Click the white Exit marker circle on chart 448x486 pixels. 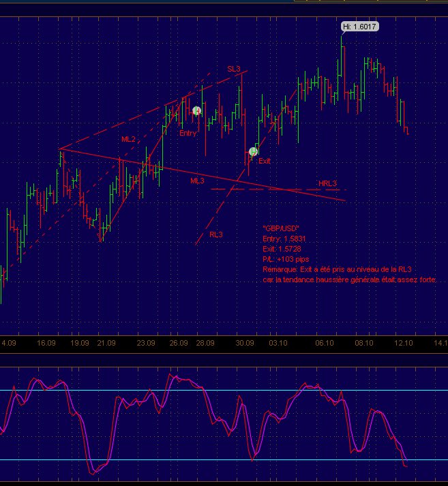click(x=253, y=151)
